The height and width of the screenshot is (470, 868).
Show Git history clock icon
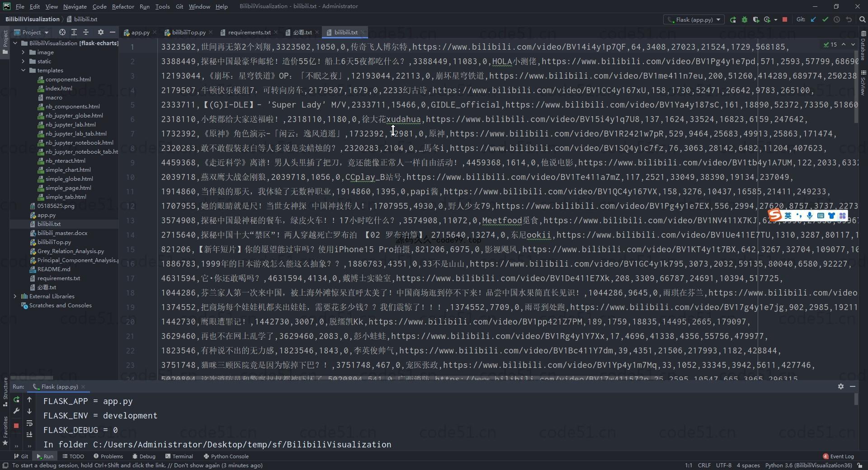click(x=837, y=19)
